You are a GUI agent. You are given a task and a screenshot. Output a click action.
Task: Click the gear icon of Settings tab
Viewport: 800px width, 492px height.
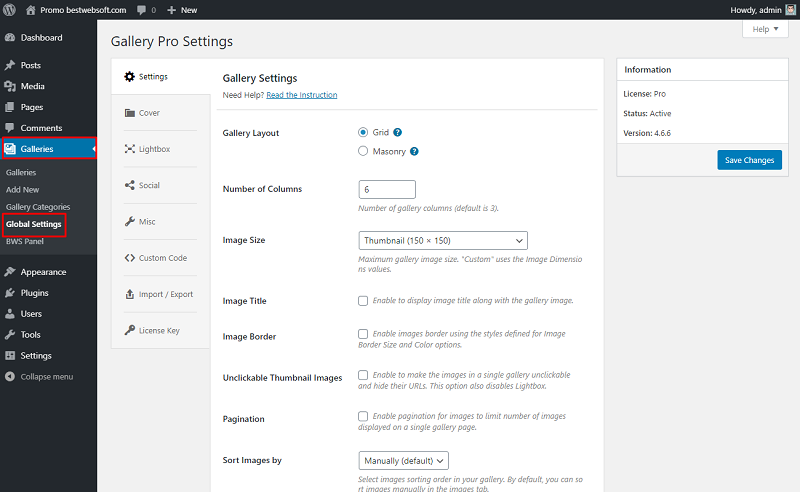[x=130, y=76]
